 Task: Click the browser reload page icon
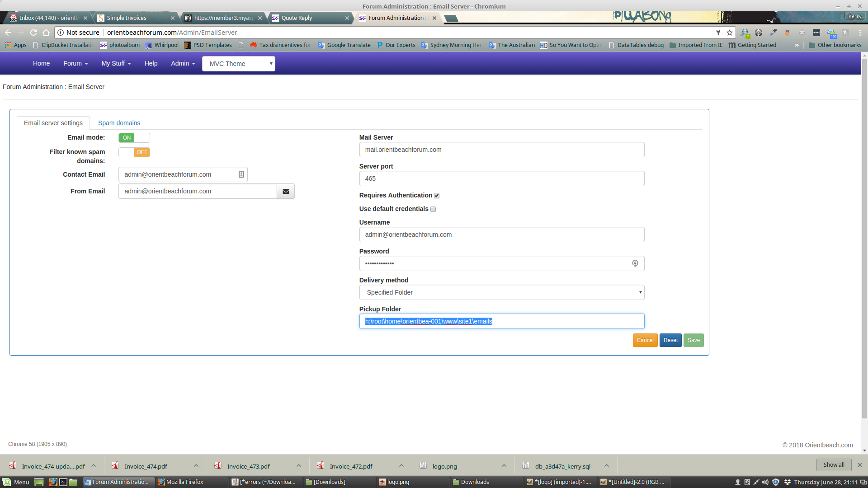point(33,33)
